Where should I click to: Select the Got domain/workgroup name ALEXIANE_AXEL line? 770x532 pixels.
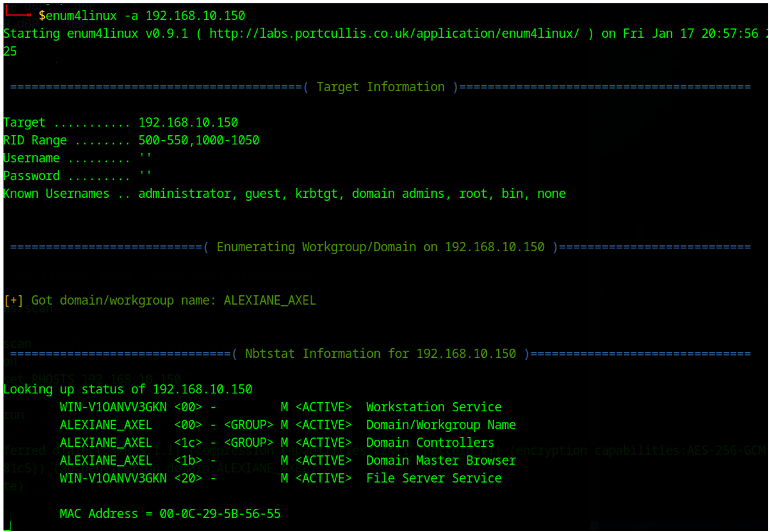(160, 301)
